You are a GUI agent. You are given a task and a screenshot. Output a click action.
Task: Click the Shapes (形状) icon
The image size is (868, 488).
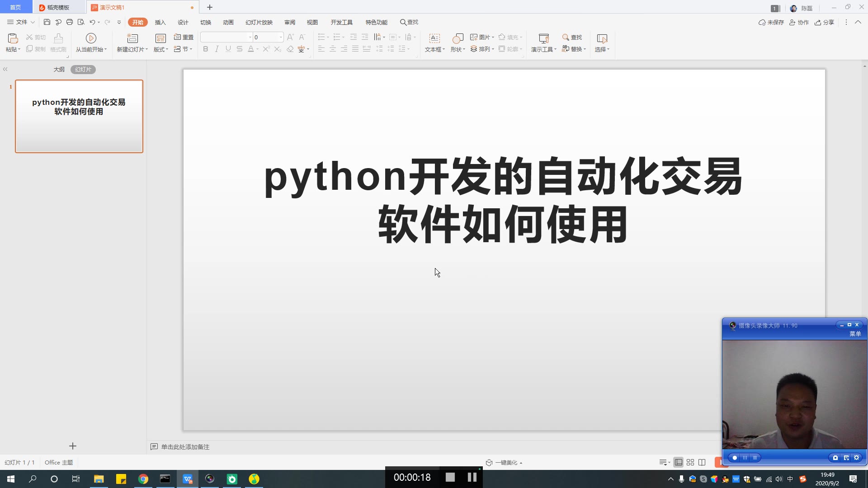tap(458, 38)
